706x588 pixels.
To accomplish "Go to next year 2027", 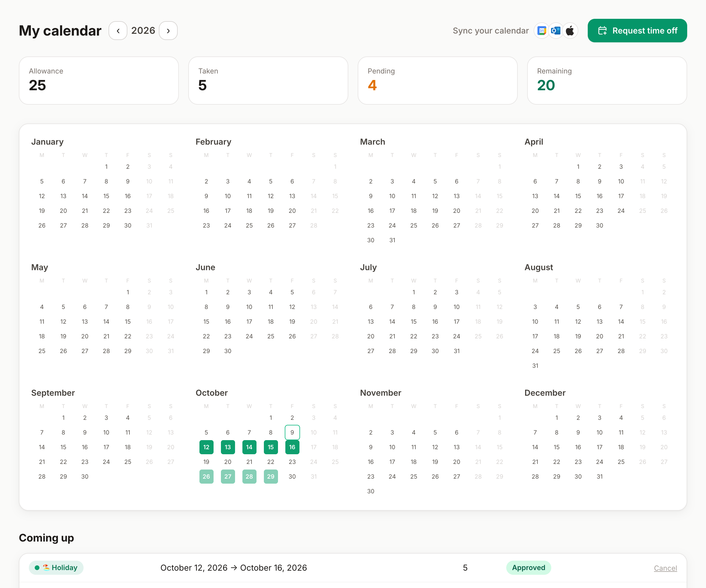I will point(168,31).
